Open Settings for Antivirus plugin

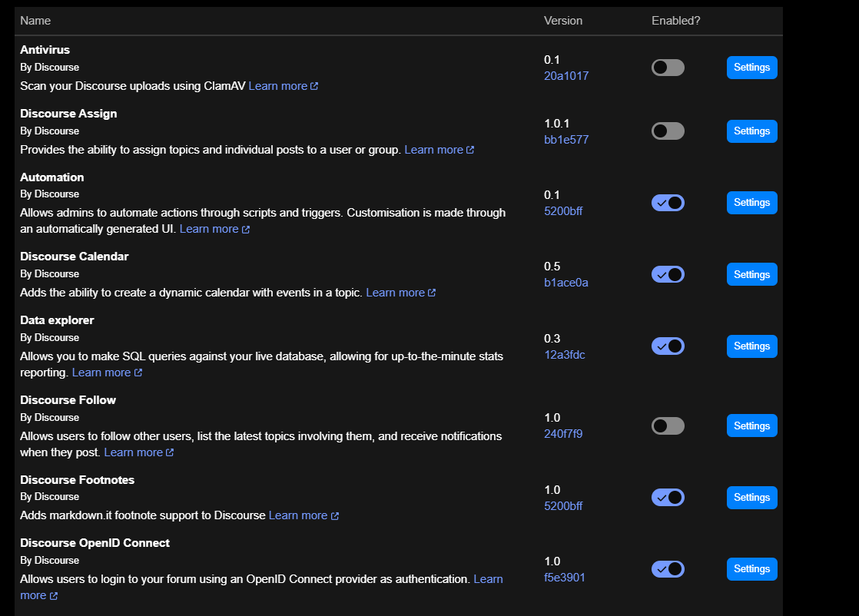(x=751, y=68)
